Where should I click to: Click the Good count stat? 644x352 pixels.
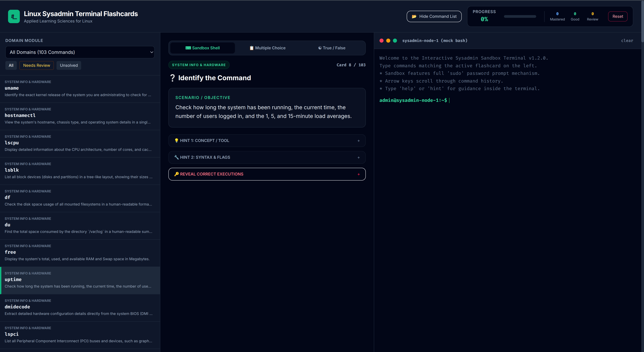575,16
